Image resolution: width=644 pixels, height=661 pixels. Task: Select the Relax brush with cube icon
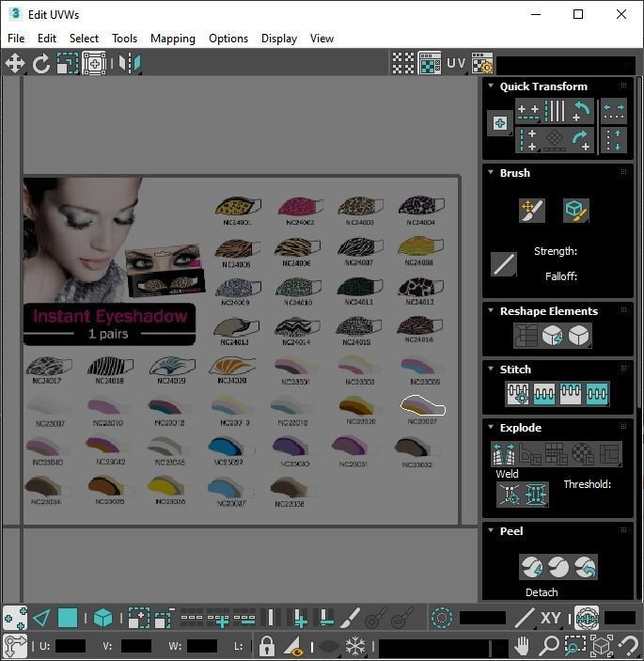pos(575,210)
